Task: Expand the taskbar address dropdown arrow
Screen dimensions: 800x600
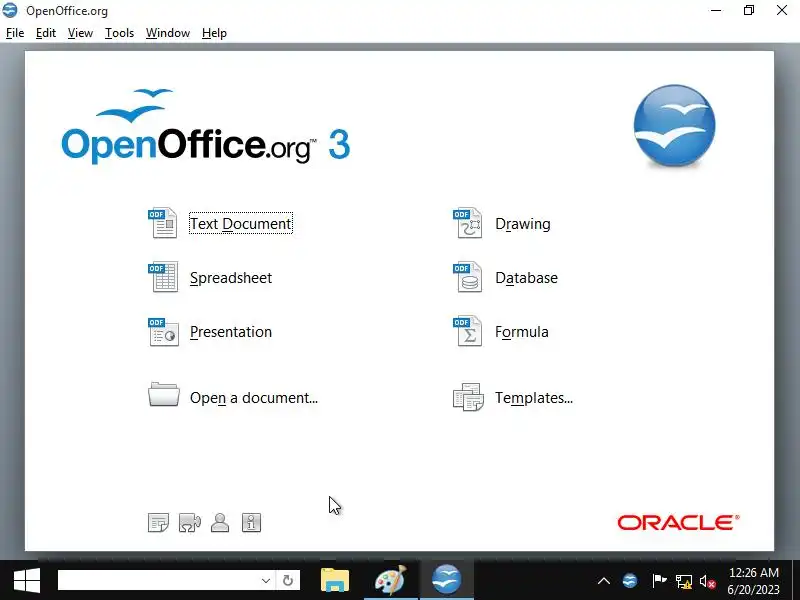Action: coord(265,580)
